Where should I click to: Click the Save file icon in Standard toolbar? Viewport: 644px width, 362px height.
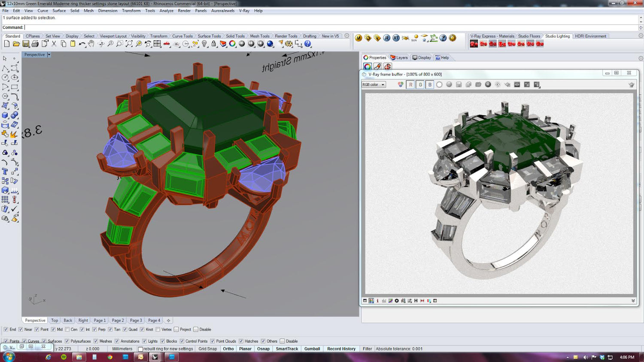[x=26, y=44]
